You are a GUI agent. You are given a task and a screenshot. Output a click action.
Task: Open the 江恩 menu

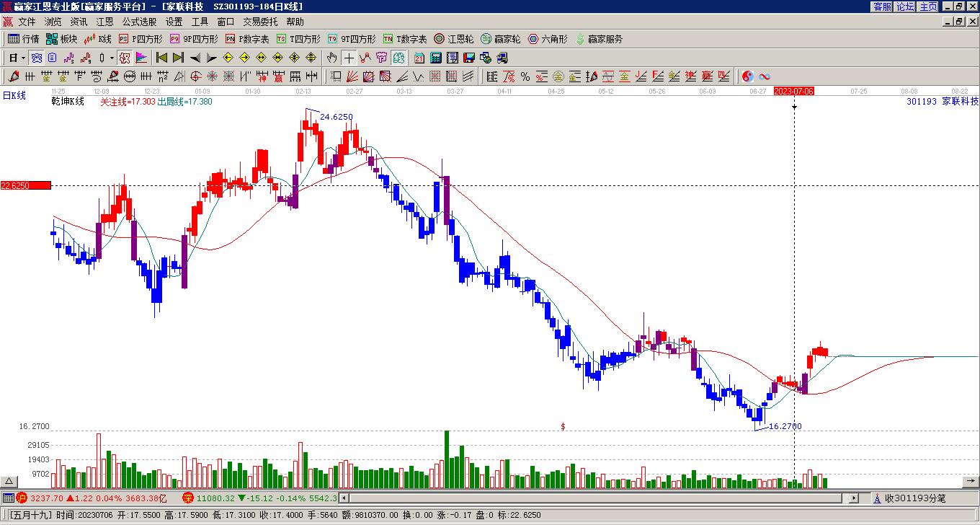[104, 22]
